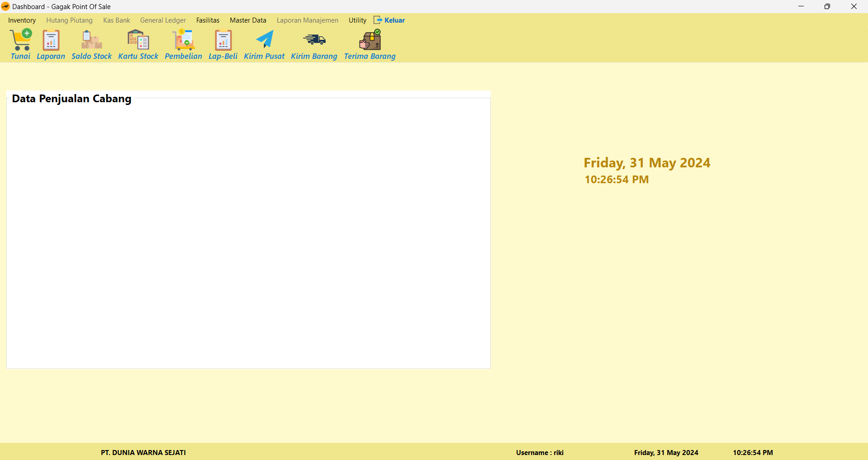The width and height of the screenshot is (868, 460).
Task: Open the Kartu Stock icon
Action: click(x=138, y=40)
